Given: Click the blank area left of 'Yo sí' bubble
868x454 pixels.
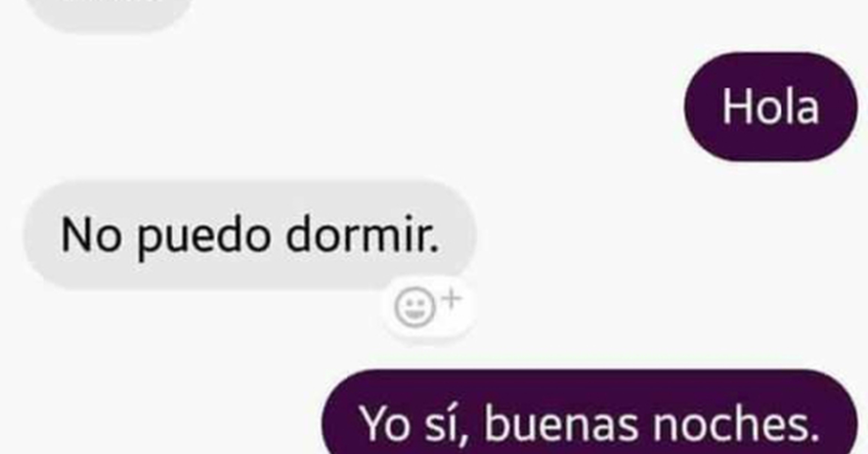Looking at the screenshot, I should coord(159,412).
